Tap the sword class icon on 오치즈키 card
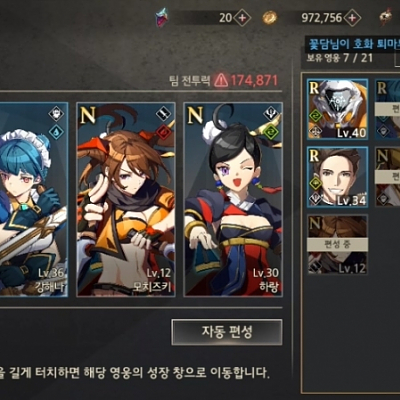 pos(164,115)
